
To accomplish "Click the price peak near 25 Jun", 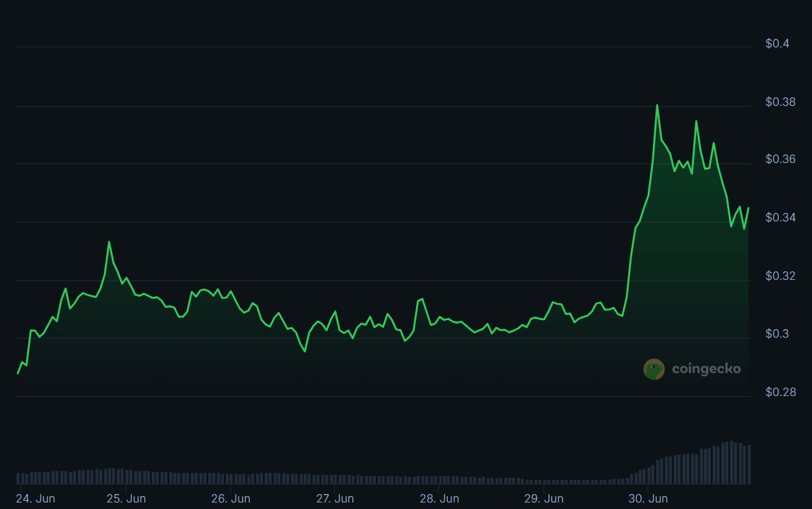I will [x=109, y=242].
